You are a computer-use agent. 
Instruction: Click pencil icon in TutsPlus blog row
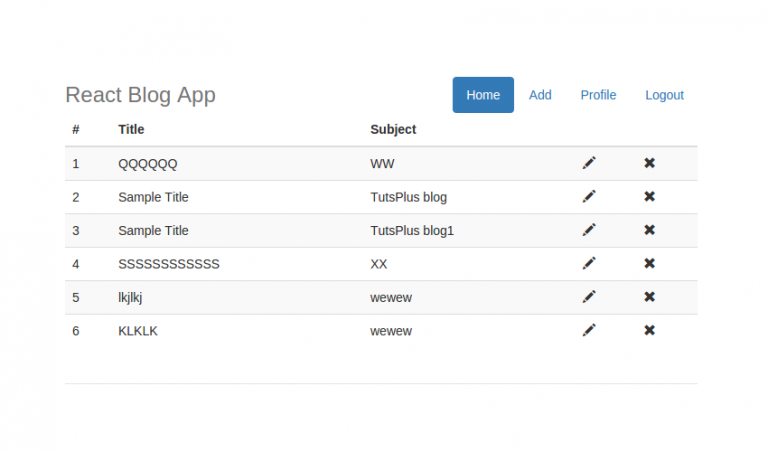[589, 196]
